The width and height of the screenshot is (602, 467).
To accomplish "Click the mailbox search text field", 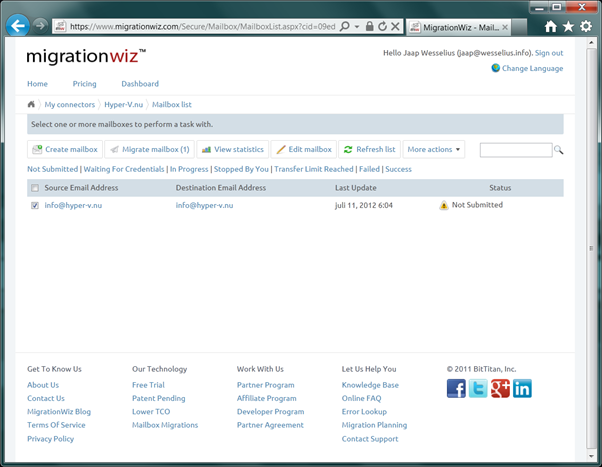I will pyautogui.click(x=515, y=150).
